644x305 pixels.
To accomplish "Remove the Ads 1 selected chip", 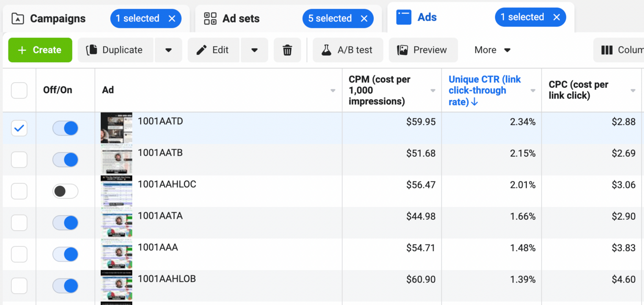I will pyautogui.click(x=557, y=17).
